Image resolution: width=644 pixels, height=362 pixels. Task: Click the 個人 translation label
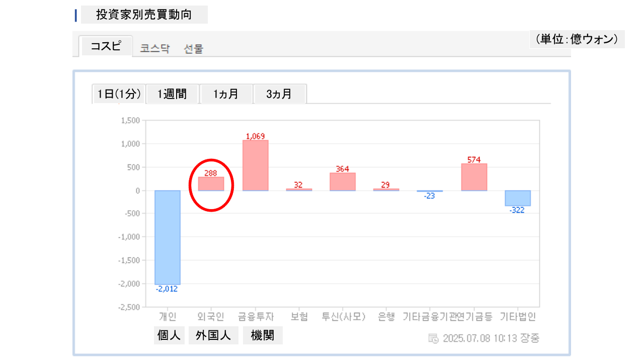tap(169, 335)
